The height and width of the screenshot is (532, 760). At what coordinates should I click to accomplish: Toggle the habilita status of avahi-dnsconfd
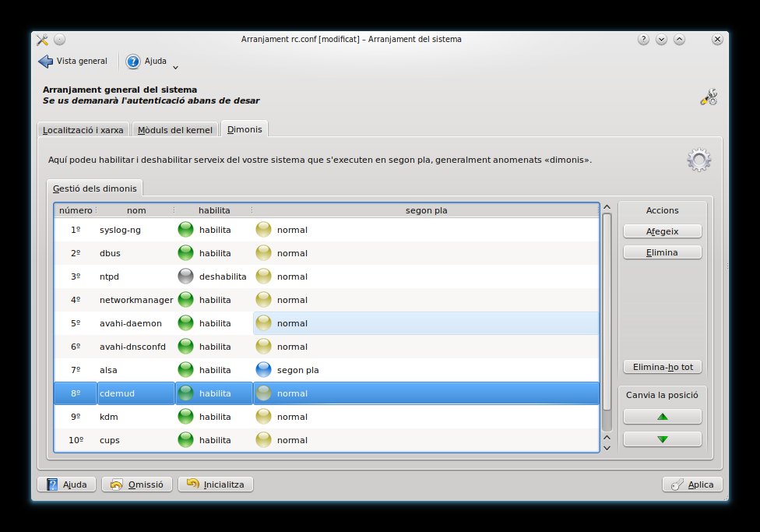[185, 347]
